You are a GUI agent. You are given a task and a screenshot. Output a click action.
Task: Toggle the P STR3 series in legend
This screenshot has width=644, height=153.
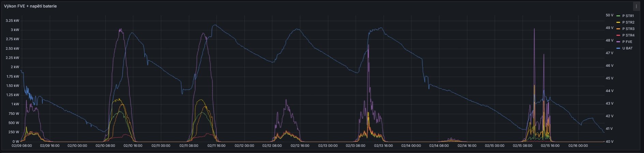(x=628, y=29)
